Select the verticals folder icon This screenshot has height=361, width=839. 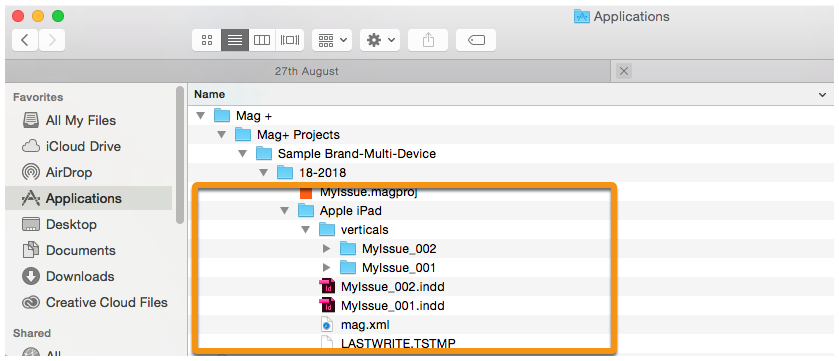click(x=327, y=229)
